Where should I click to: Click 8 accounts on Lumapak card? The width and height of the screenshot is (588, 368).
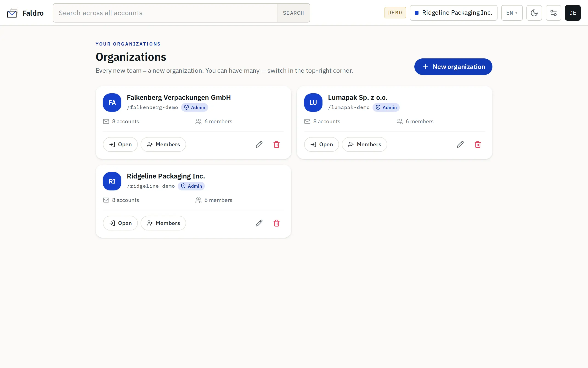322,121
